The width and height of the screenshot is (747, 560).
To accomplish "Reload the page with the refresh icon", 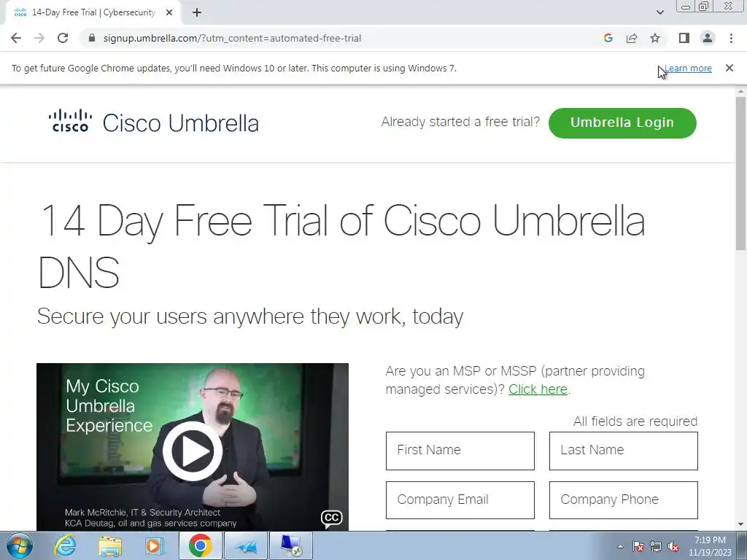I will click(x=63, y=38).
